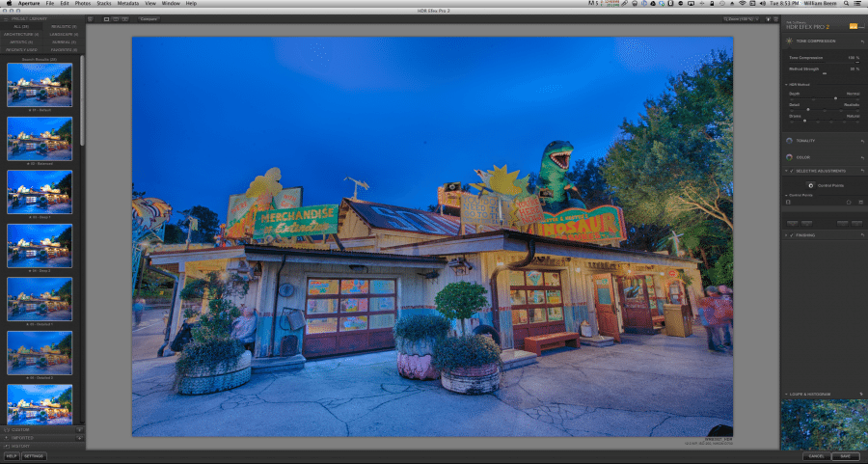Click the Cancel button
Screen dimensions: 868x464
pyautogui.click(x=816, y=456)
